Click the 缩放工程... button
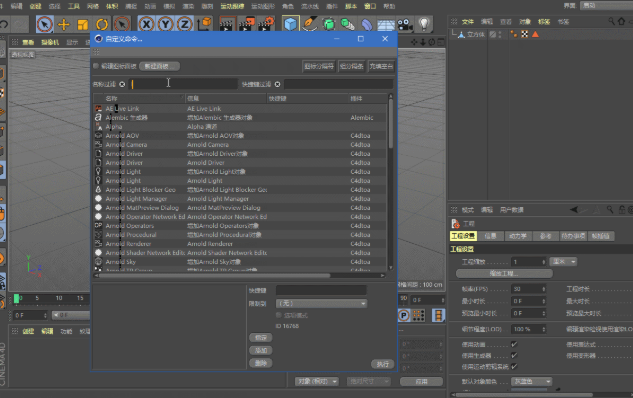 click(x=504, y=273)
